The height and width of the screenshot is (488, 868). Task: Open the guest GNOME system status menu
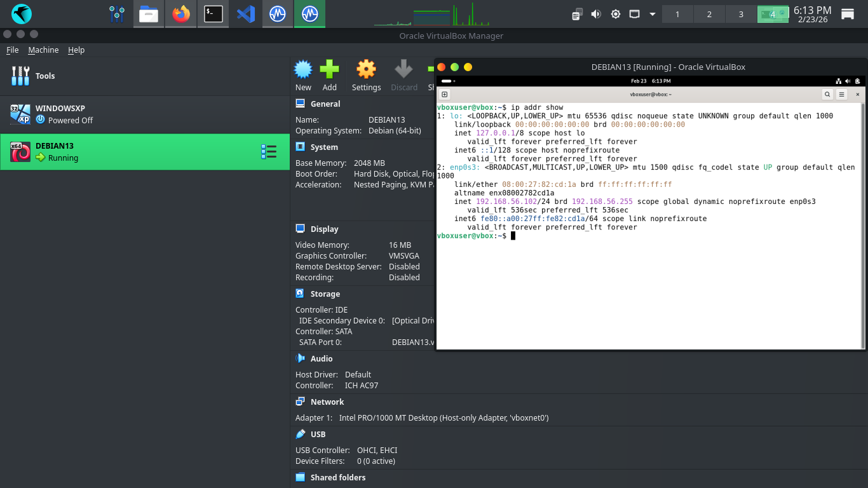click(x=848, y=81)
